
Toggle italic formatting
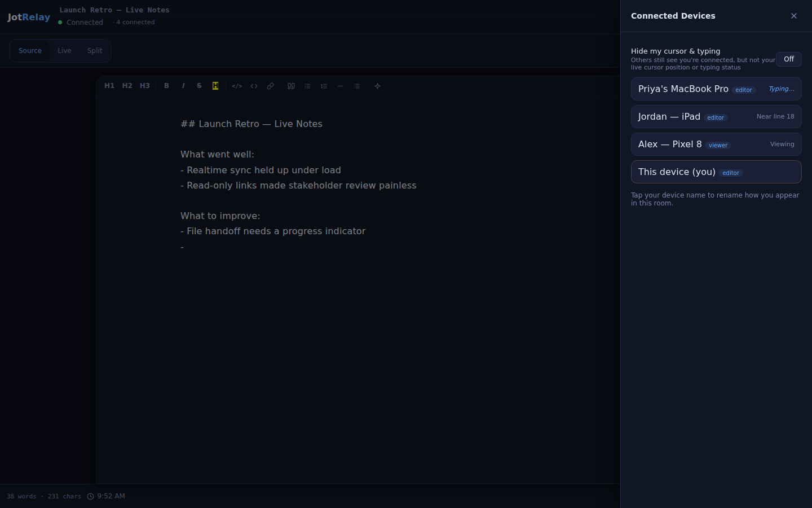pyautogui.click(x=183, y=86)
